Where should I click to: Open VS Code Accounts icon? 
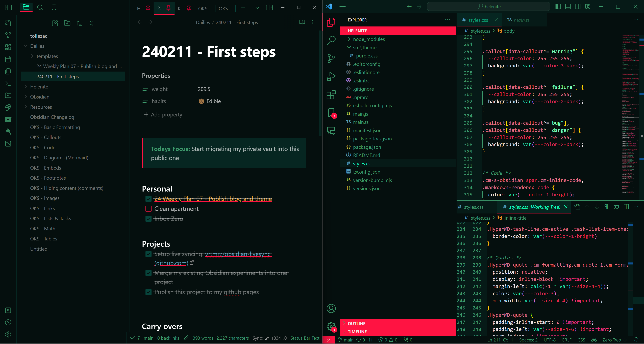[x=331, y=308]
